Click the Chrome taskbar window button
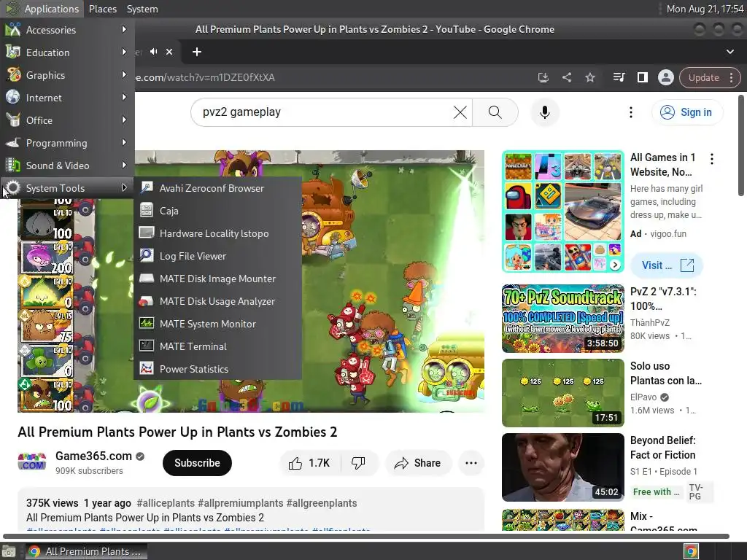747x560 pixels. pos(86,551)
